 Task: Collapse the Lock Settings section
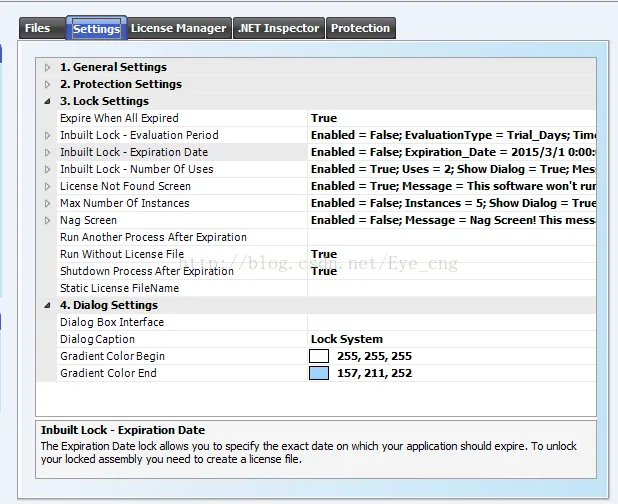click(47, 101)
